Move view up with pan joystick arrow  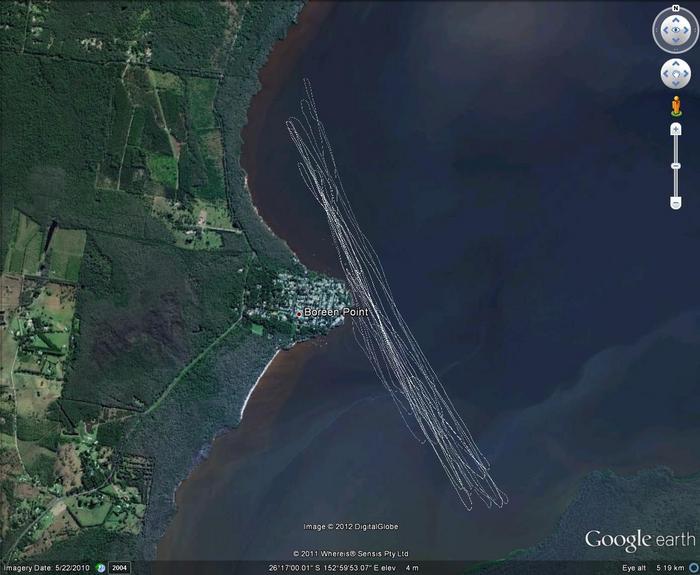(675, 62)
